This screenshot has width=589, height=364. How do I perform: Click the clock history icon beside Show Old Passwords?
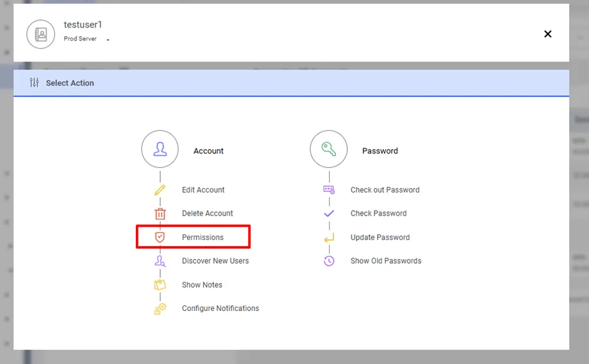[x=329, y=261]
